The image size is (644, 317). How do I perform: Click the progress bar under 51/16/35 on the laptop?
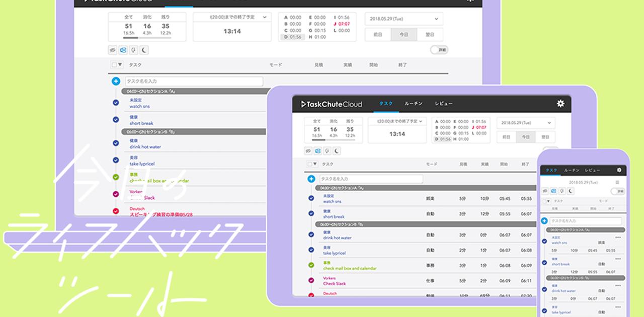click(x=147, y=38)
